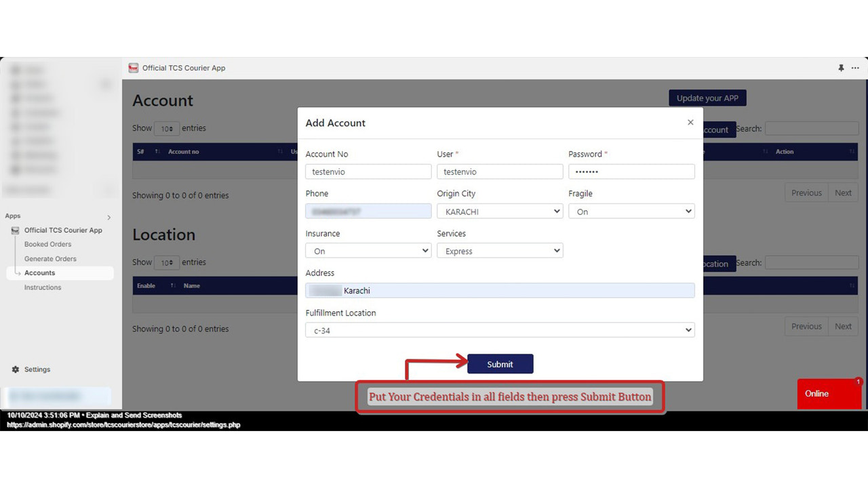Change the Show entries dropdown under Account
Screen dimensions: 868x488
[x=167, y=128]
